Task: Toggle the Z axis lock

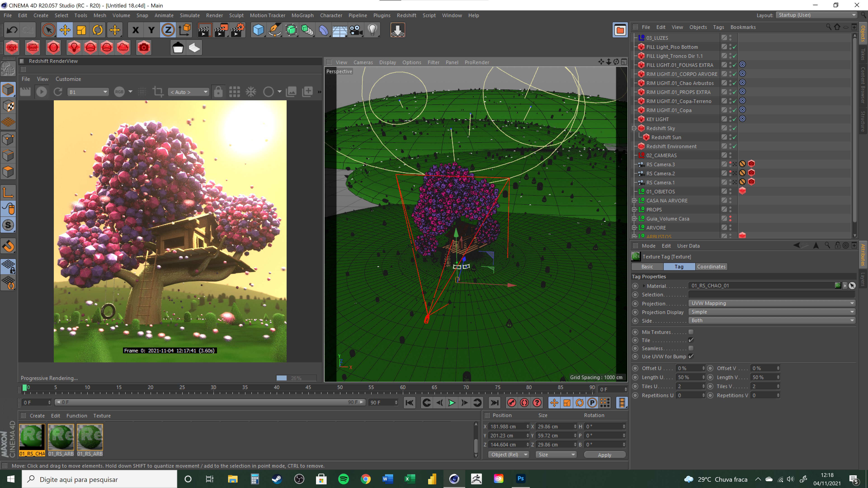Action: tap(168, 30)
